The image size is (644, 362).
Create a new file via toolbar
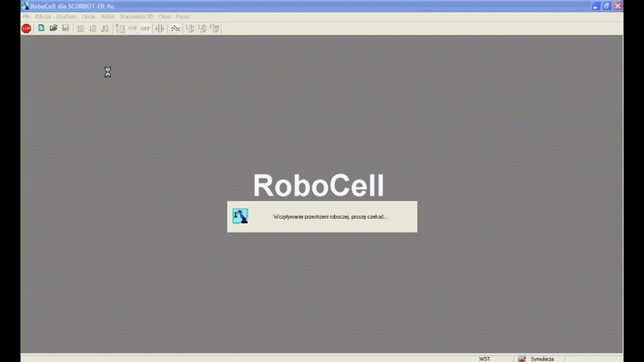point(41,28)
